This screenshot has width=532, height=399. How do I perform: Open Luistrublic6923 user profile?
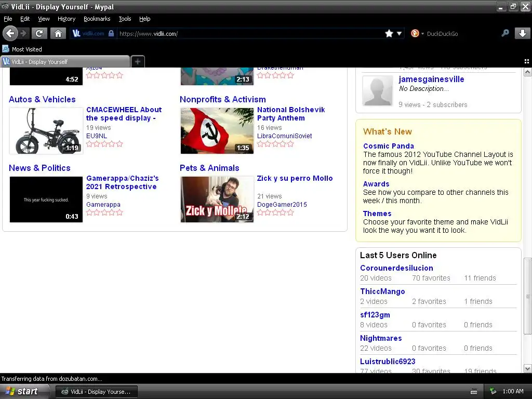tap(388, 362)
